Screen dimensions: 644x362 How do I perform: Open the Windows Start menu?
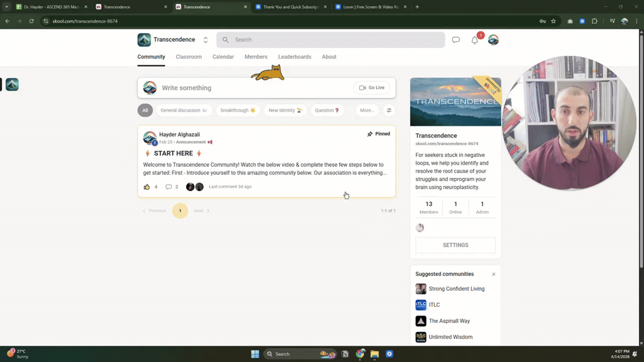coord(255,354)
